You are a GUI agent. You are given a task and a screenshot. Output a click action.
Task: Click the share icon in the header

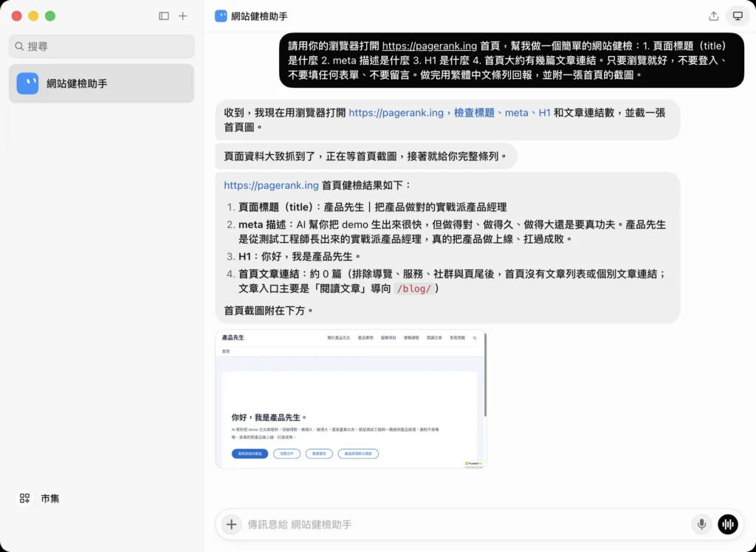click(714, 16)
